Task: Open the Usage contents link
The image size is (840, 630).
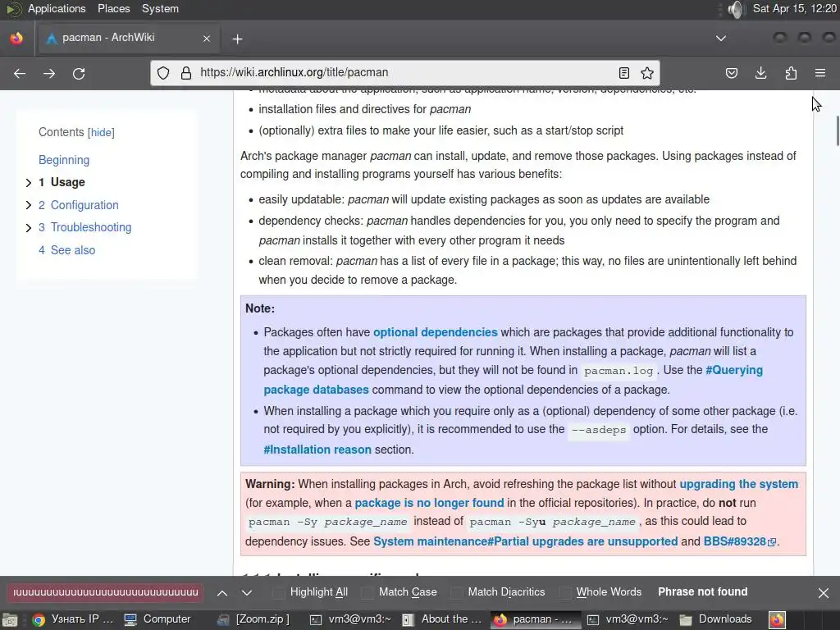Action: [x=62, y=182]
